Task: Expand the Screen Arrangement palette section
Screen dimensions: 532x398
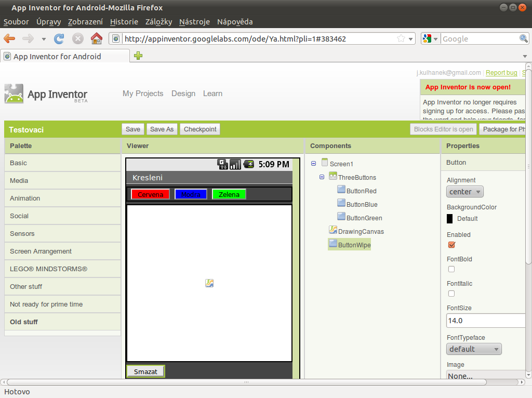Action: 63,251
